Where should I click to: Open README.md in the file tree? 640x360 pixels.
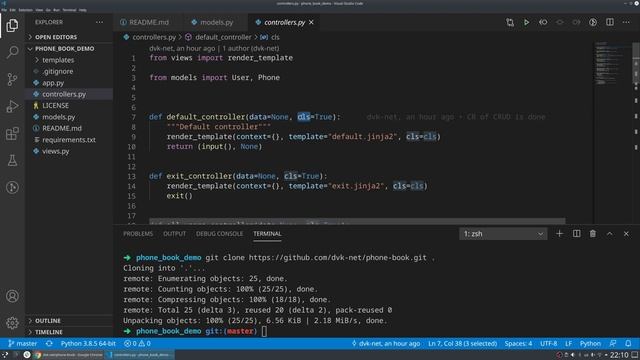[x=62, y=128]
